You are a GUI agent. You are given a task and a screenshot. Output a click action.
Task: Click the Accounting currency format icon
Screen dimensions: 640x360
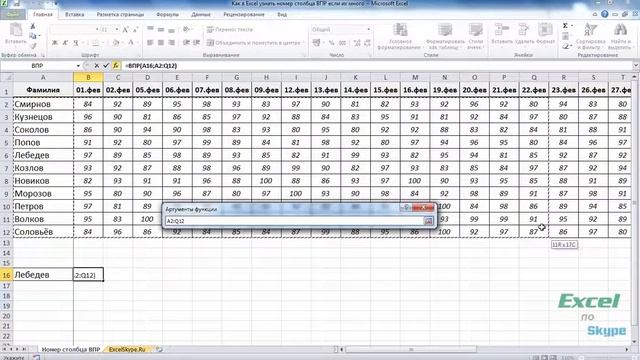(316, 42)
